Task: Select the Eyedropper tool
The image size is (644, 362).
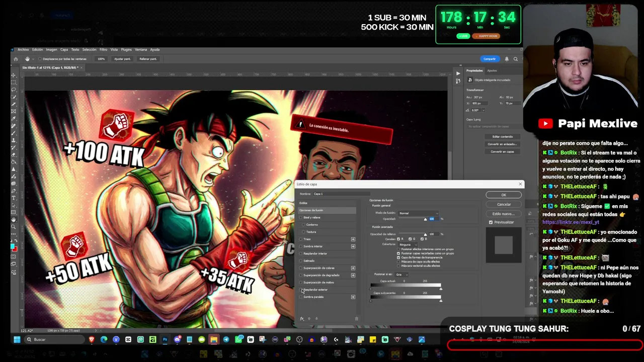Action: 14,119
